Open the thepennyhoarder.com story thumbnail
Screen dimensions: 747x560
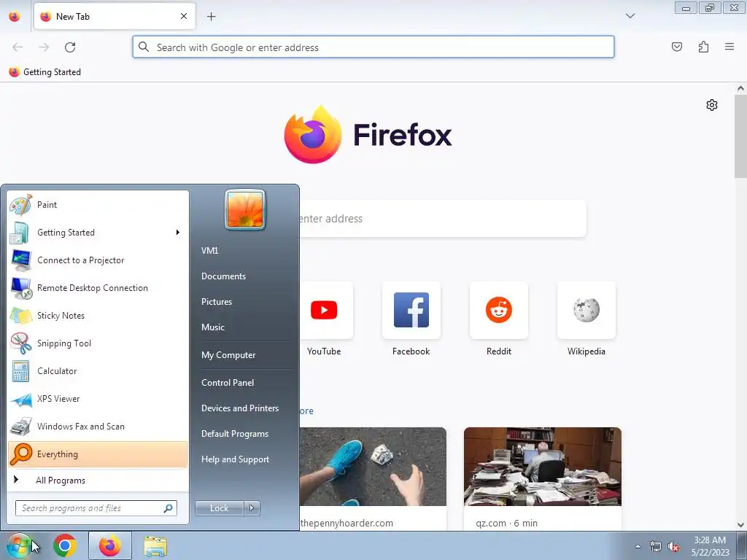373,467
